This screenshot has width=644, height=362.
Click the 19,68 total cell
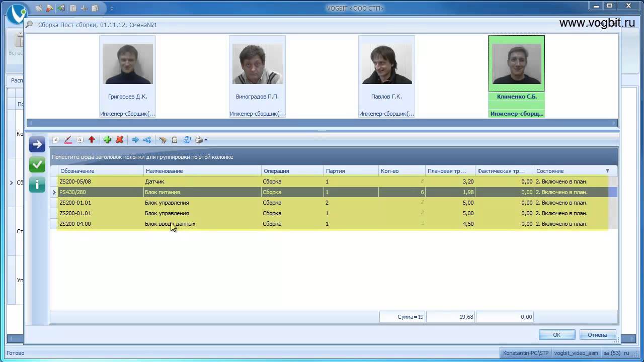click(x=450, y=317)
